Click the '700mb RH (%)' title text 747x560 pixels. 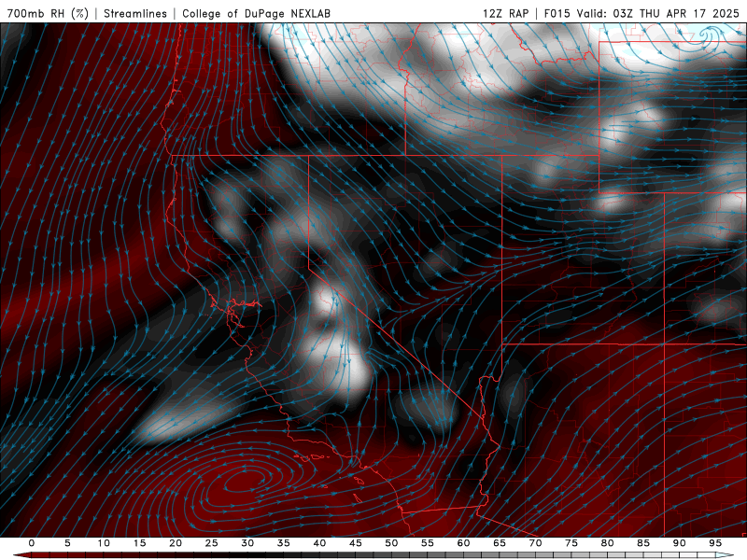tap(48, 13)
